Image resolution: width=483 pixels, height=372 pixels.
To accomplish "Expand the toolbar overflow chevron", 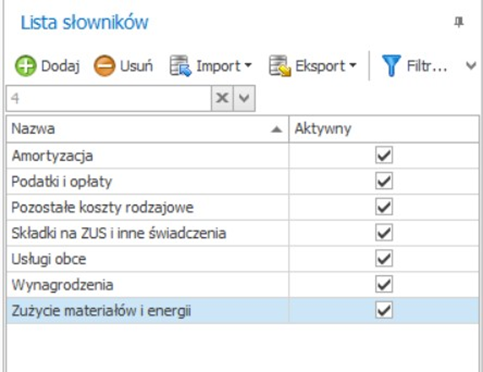I will point(471,66).
